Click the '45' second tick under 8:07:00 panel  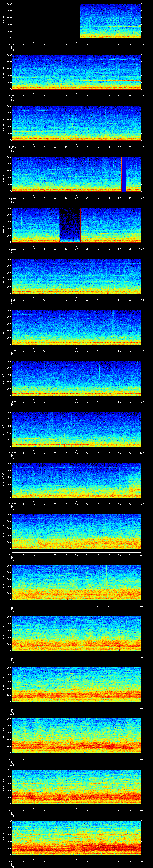(109, 198)
